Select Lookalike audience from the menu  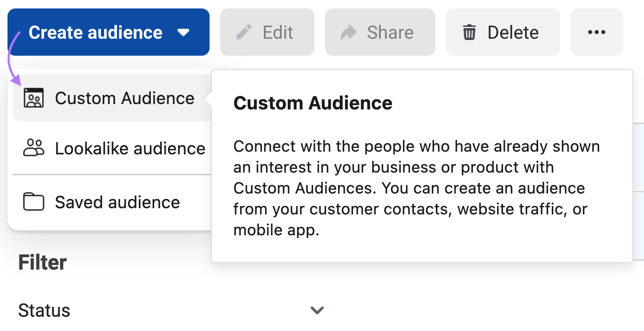tap(130, 148)
